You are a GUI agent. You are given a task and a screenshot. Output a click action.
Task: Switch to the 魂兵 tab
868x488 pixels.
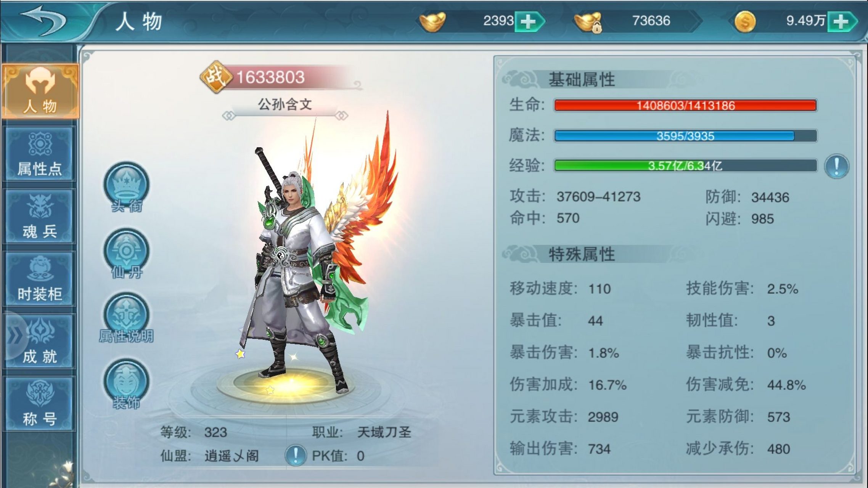coord(39,217)
